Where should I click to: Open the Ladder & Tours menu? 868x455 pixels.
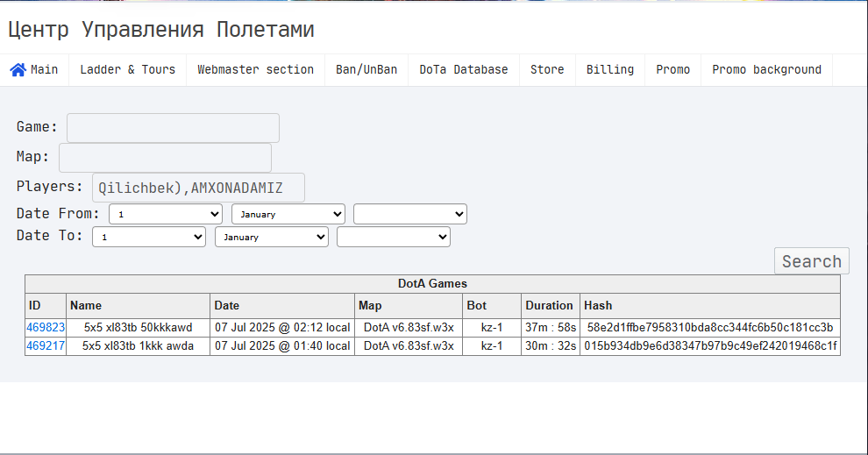(x=127, y=70)
